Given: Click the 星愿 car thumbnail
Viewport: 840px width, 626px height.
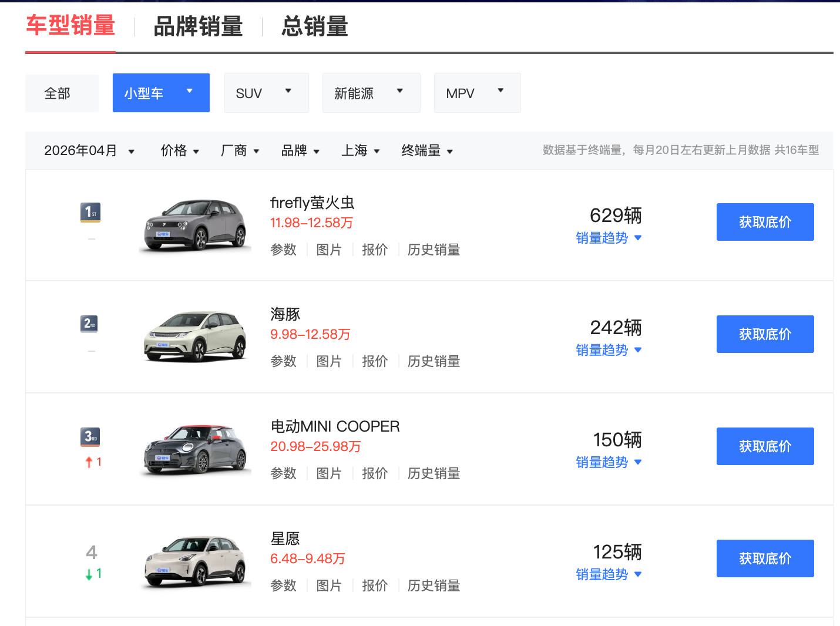Looking at the screenshot, I should click(x=196, y=561).
